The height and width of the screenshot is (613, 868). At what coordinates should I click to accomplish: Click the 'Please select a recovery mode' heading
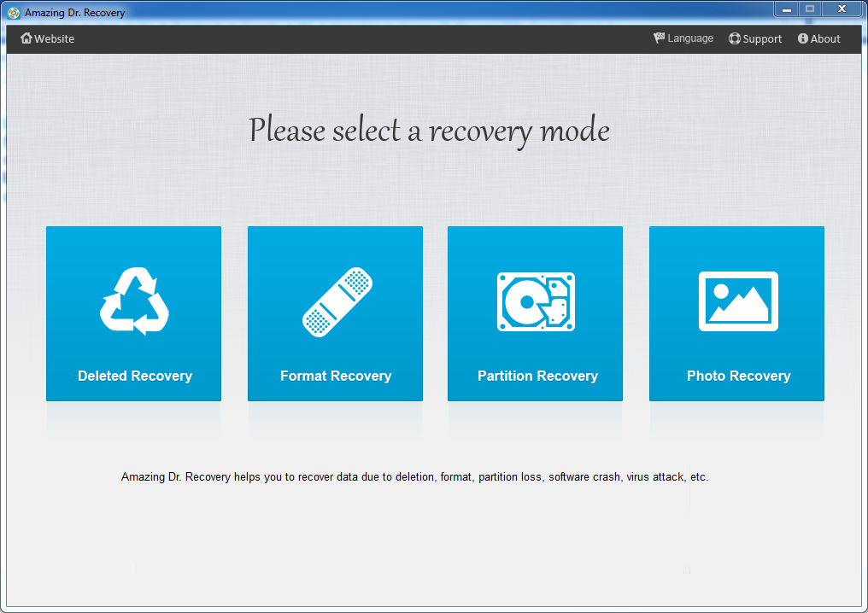coord(429,131)
